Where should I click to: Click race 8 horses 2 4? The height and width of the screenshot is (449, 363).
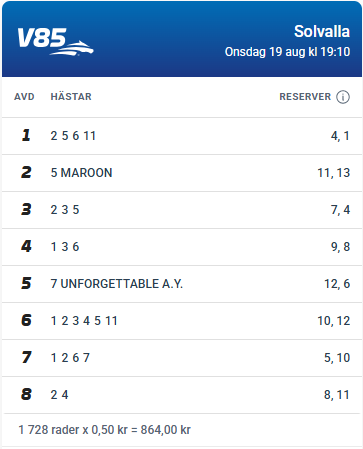click(59, 395)
